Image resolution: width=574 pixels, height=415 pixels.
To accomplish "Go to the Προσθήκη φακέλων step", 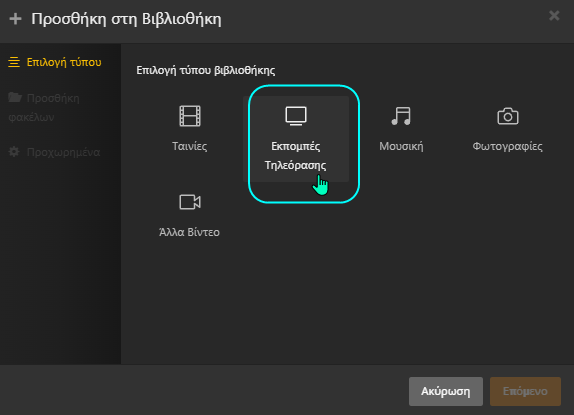I will pos(44,107).
